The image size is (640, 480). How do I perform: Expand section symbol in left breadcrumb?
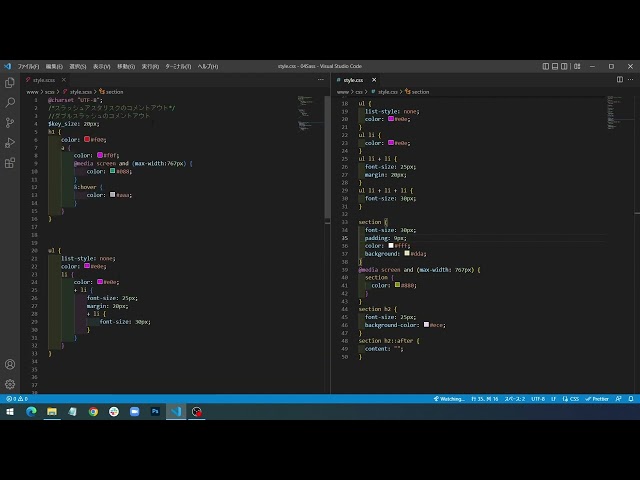pyautogui.click(x=111, y=92)
